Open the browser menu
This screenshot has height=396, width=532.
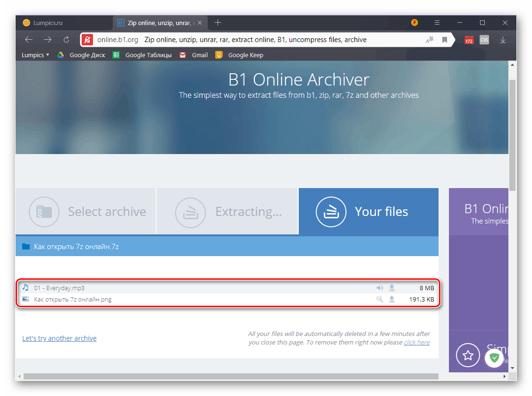point(437,22)
